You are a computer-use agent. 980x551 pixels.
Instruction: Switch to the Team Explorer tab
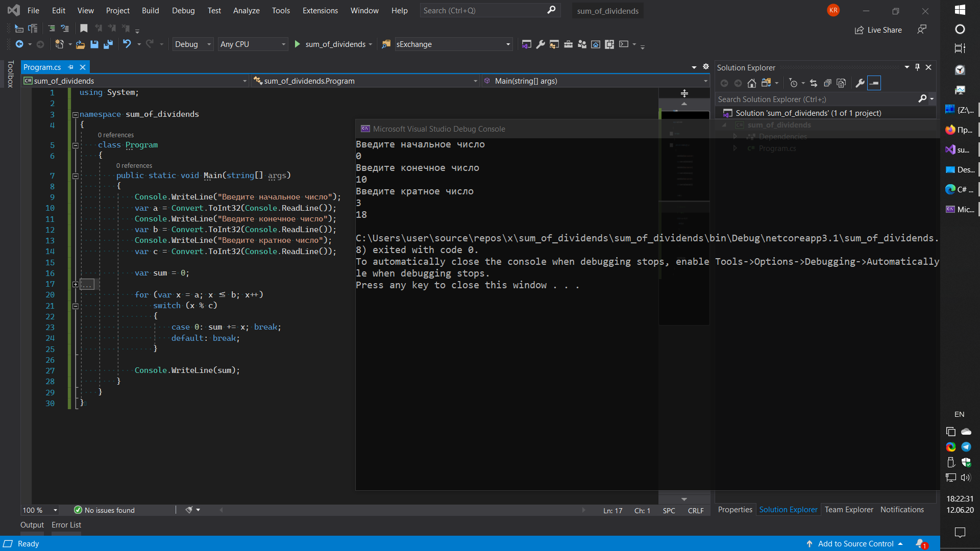(849, 510)
